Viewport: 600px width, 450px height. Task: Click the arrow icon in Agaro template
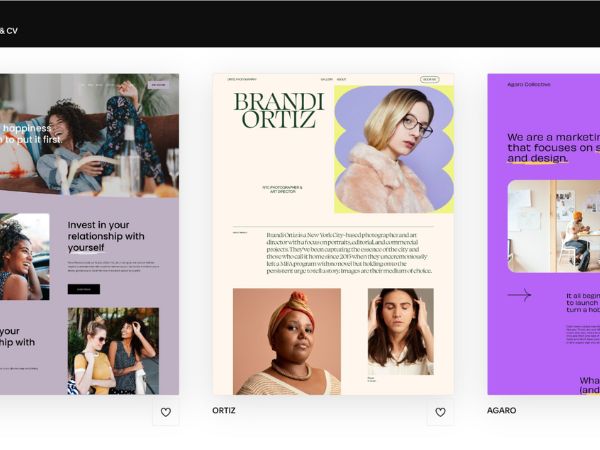[x=519, y=295]
